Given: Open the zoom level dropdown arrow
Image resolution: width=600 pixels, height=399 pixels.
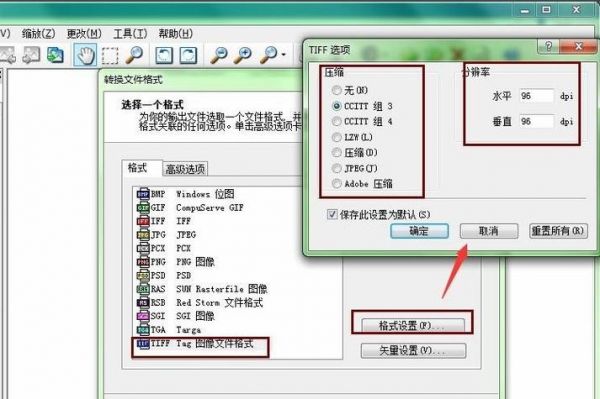Looking at the screenshot, I should point(283,55).
